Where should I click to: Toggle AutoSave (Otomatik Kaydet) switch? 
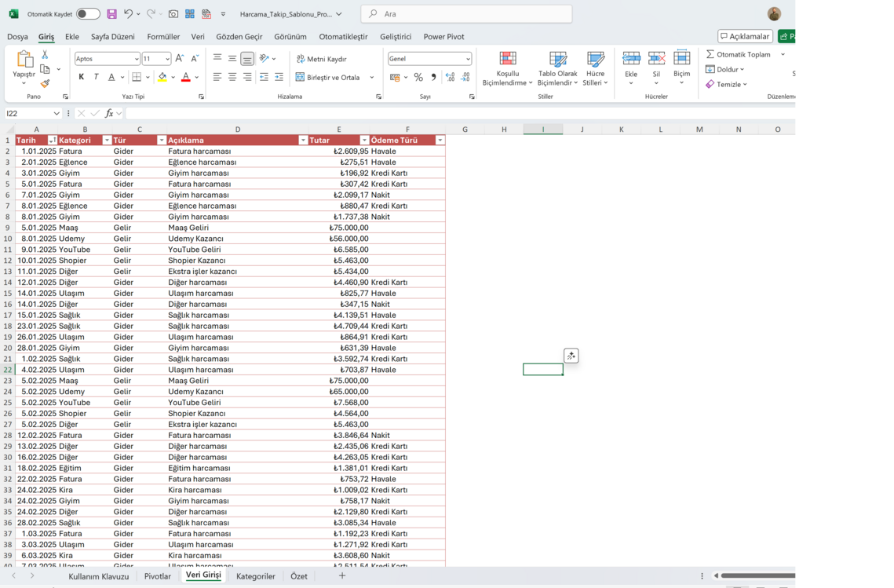tap(88, 13)
